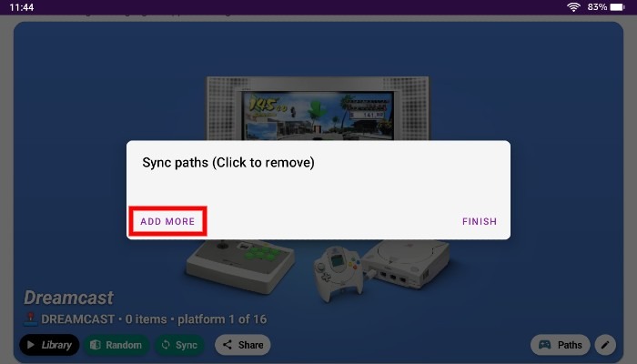Open Paths with the gamepad icon

[561, 345]
